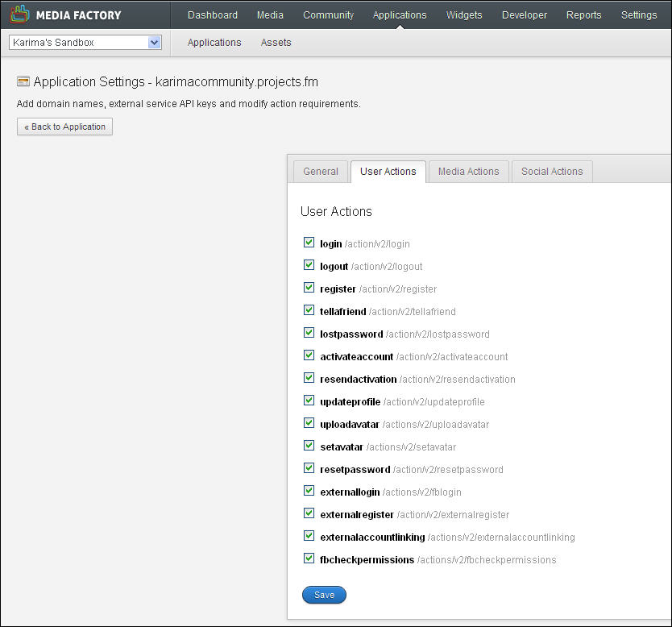672x627 pixels.
Task: Click the Application Settings heading icon
Action: point(23,81)
